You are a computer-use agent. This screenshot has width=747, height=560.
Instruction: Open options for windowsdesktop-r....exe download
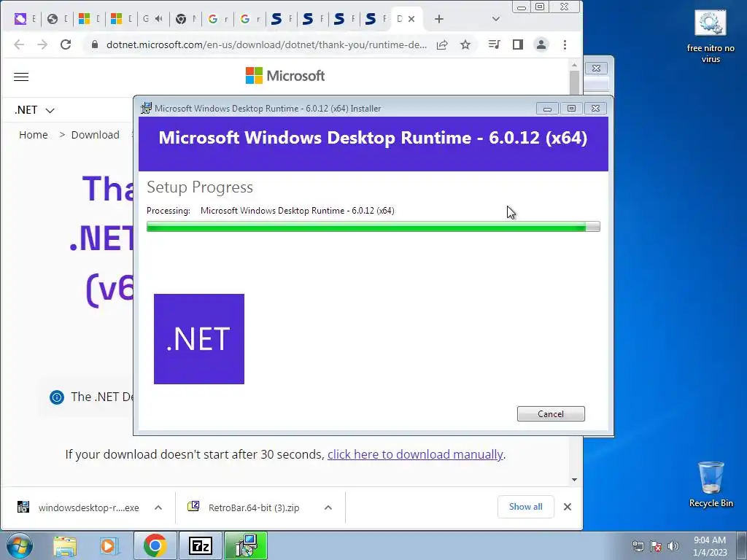coord(158,507)
